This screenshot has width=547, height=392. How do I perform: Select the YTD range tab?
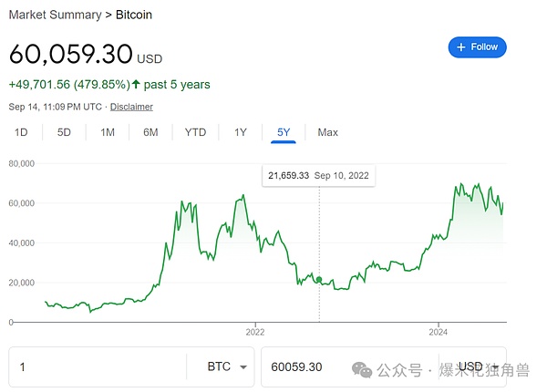[195, 132]
